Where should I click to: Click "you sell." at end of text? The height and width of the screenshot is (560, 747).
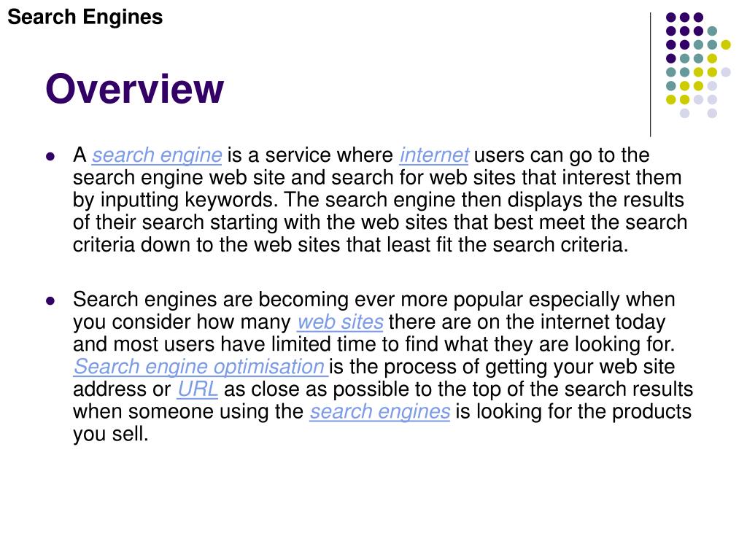pyautogui.click(x=111, y=434)
